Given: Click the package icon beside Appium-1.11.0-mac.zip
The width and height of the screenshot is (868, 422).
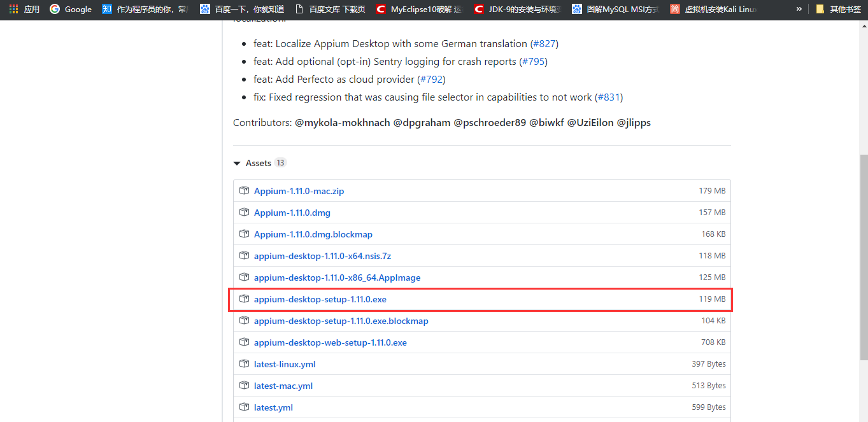Looking at the screenshot, I should (244, 190).
